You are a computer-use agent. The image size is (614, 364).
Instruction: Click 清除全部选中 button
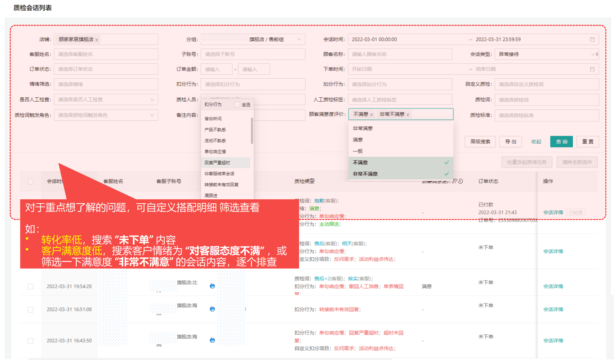[577, 162]
